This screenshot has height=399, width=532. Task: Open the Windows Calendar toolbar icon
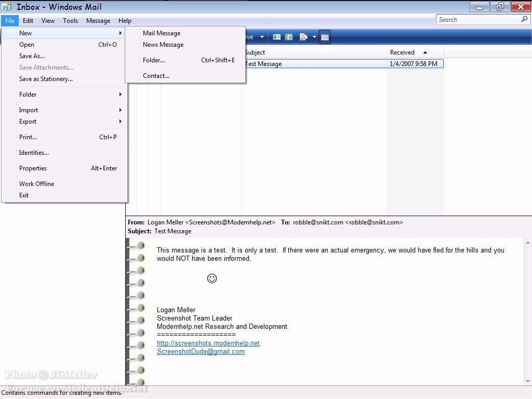(289, 37)
